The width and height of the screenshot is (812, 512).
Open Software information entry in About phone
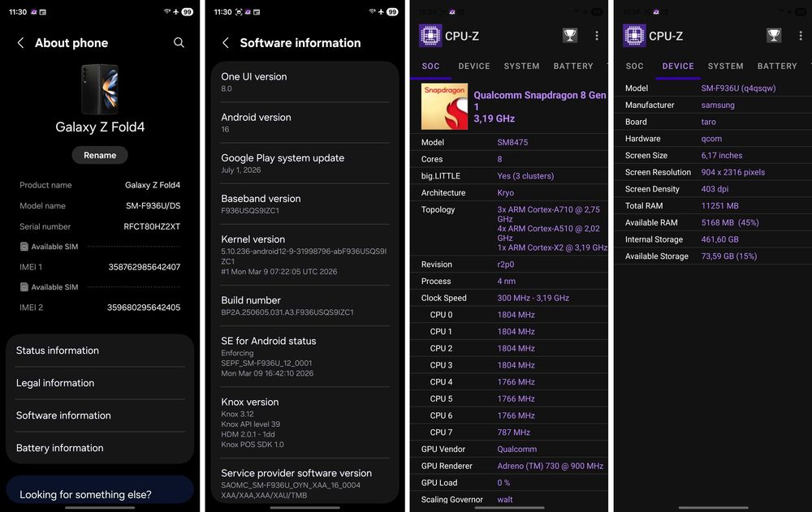tap(100, 415)
